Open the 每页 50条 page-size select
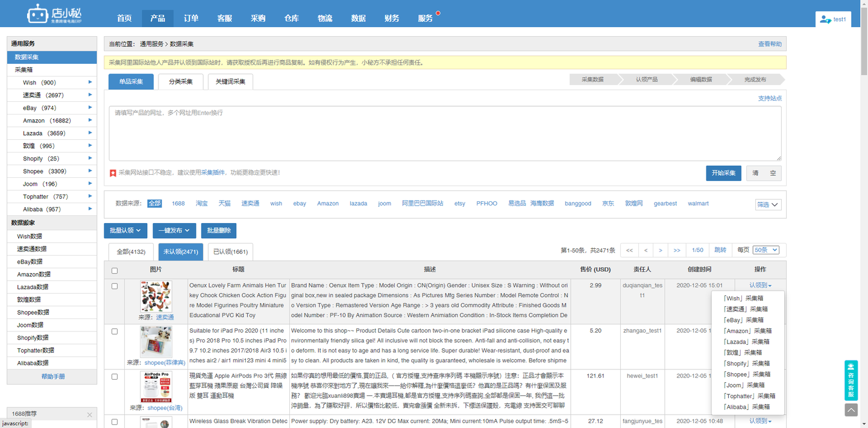This screenshot has width=868, height=428. [766, 250]
